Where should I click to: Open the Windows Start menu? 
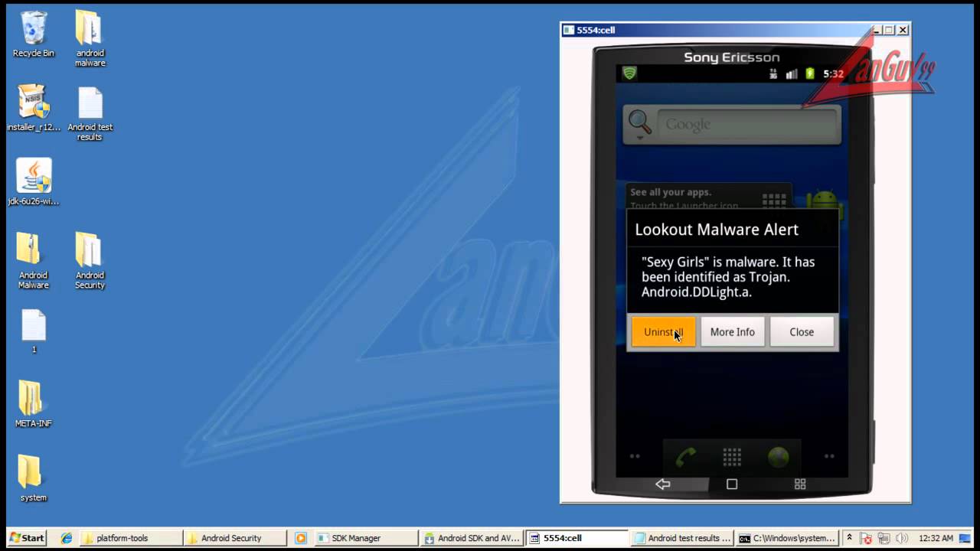pos(26,538)
